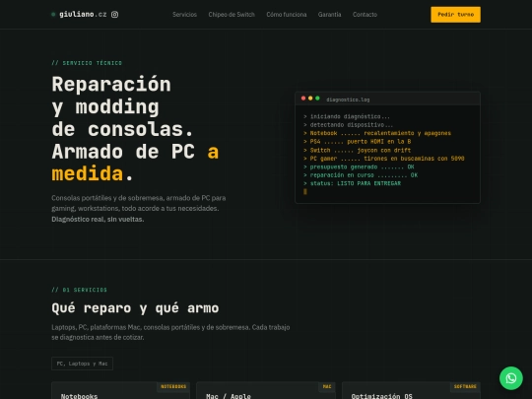Click the 'Qué reparo y qué armo' heading
Viewport: 532px width, 399px height.
tap(135, 308)
